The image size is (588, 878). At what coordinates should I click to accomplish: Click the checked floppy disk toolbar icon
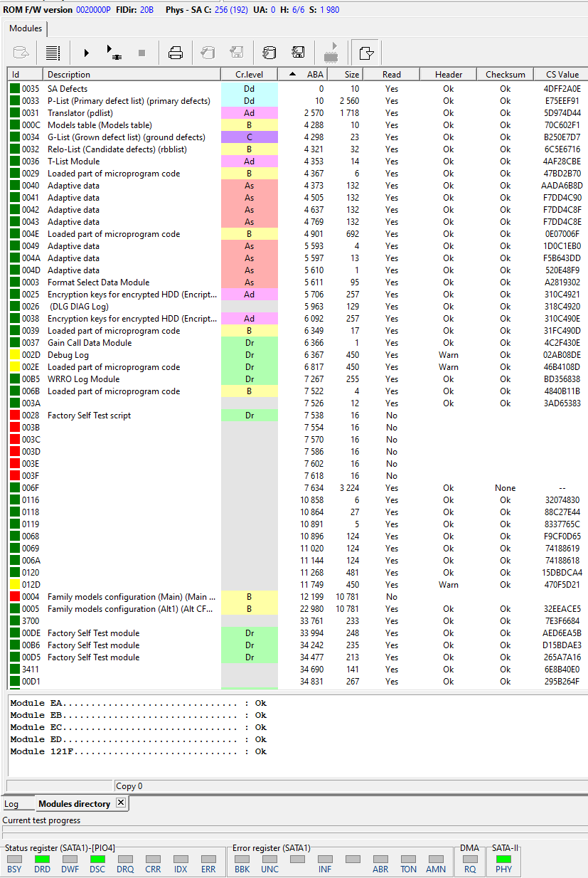[x=299, y=53]
